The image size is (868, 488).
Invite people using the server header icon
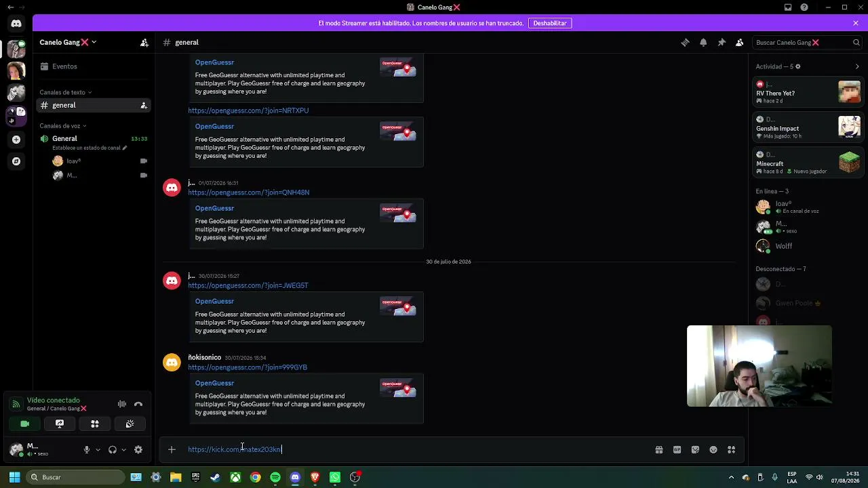pyautogui.click(x=144, y=43)
